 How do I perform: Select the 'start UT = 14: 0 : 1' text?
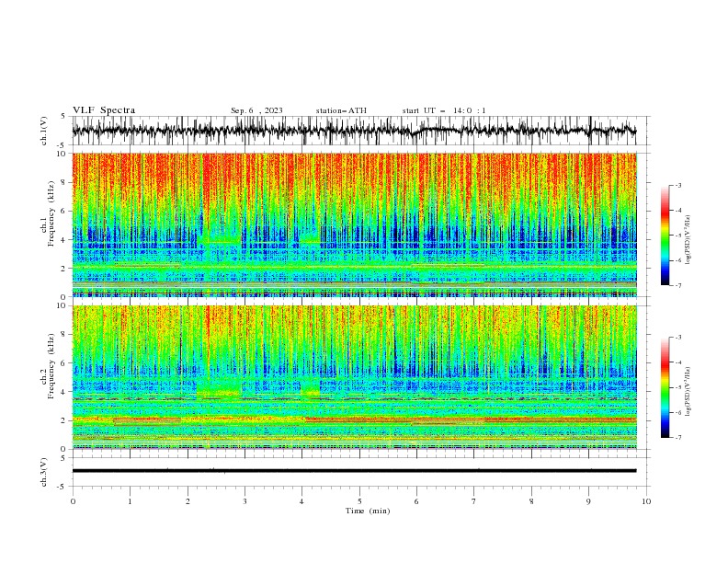[x=444, y=110]
